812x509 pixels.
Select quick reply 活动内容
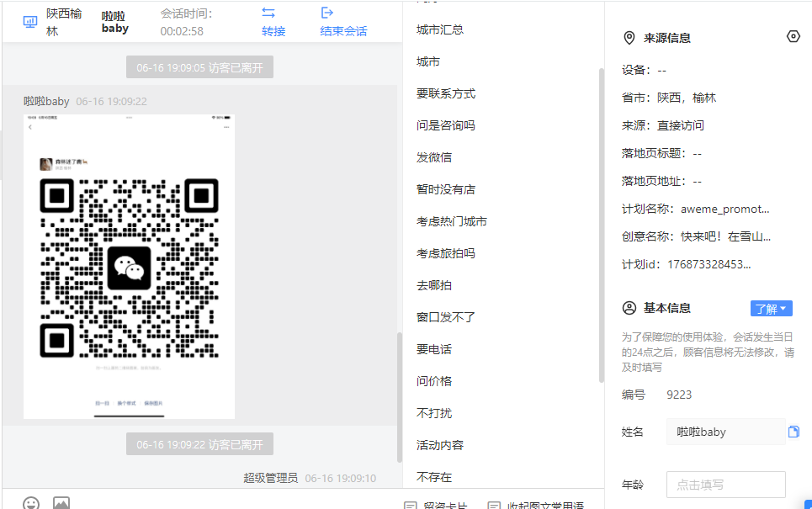click(440, 445)
